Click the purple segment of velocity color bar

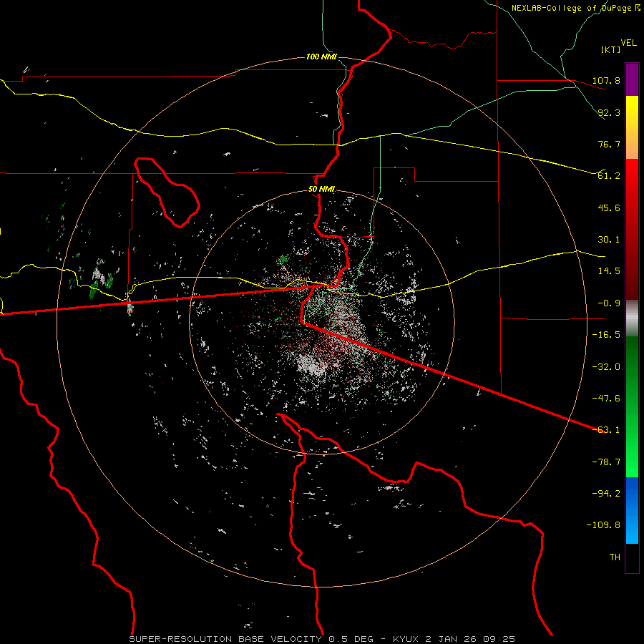(x=632, y=79)
